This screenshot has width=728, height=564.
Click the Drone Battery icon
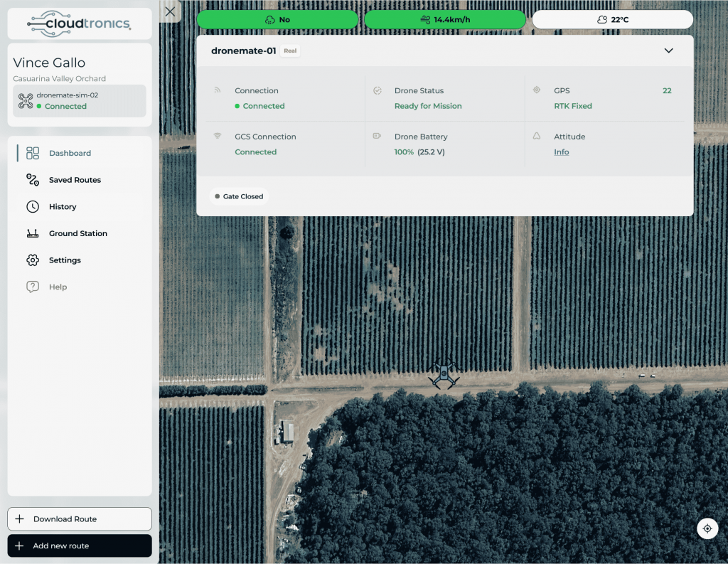378,136
